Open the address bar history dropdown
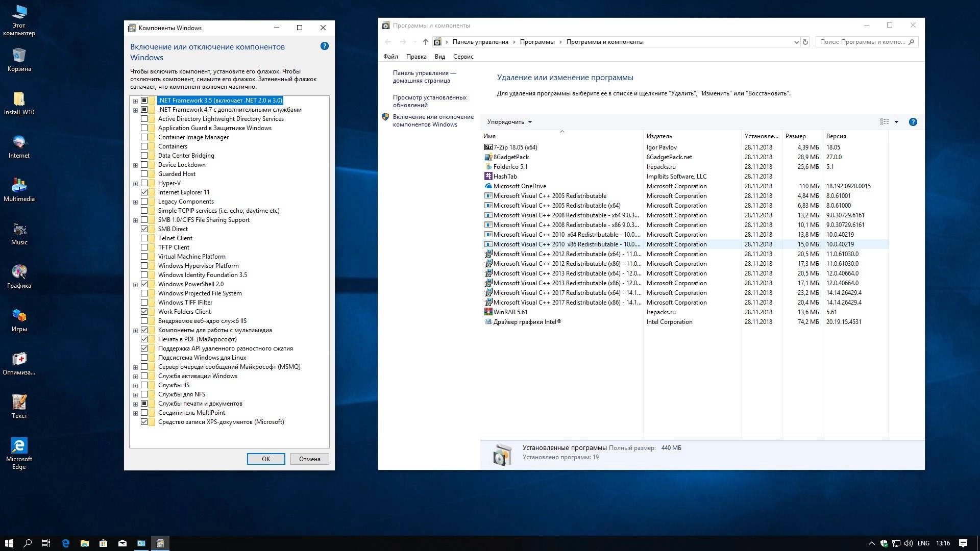The height and width of the screenshot is (551, 980). pyautogui.click(x=796, y=42)
